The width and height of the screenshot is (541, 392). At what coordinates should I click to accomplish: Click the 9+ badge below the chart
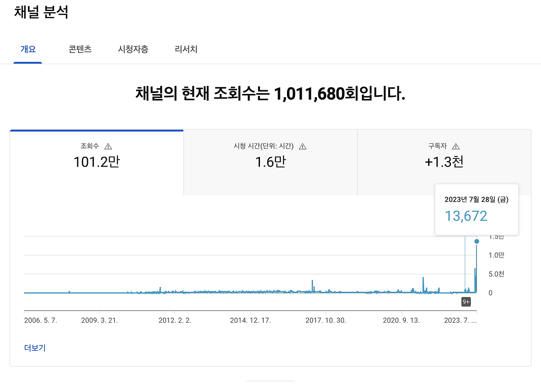pos(466,302)
